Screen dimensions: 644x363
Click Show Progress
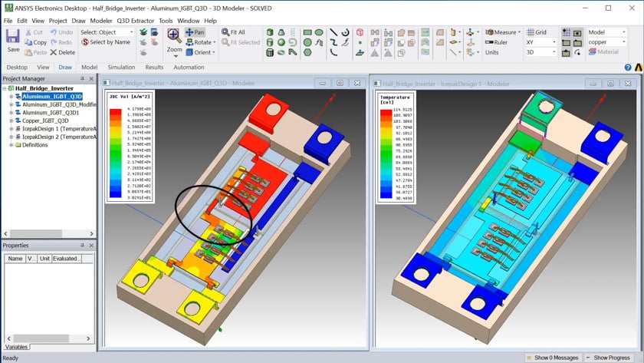click(607, 358)
